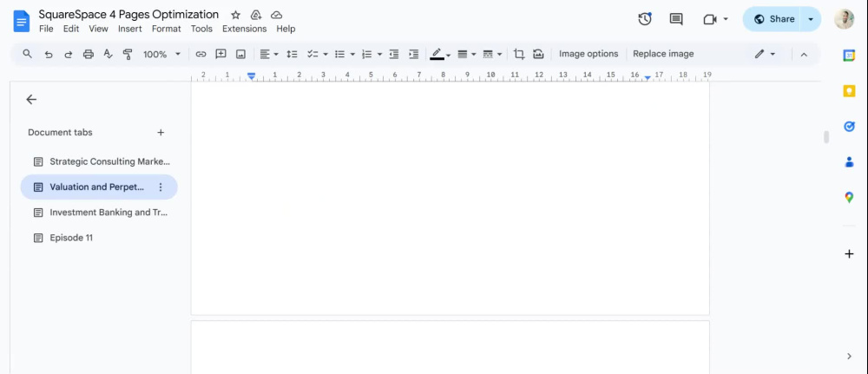The height and width of the screenshot is (374, 868).
Task: Open Google Tasks in side panel
Action: pyautogui.click(x=849, y=126)
